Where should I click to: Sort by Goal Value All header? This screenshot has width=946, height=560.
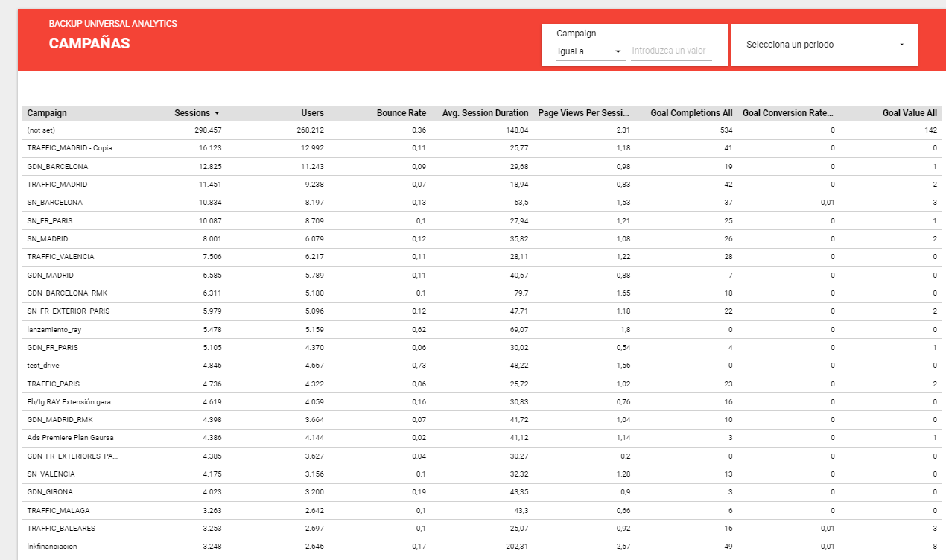coord(910,113)
